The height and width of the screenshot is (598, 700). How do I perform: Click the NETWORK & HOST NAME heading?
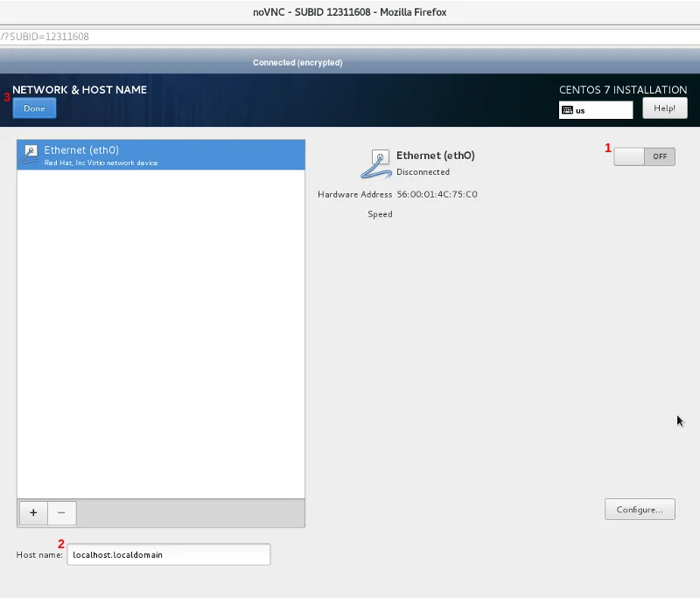(80, 90)
